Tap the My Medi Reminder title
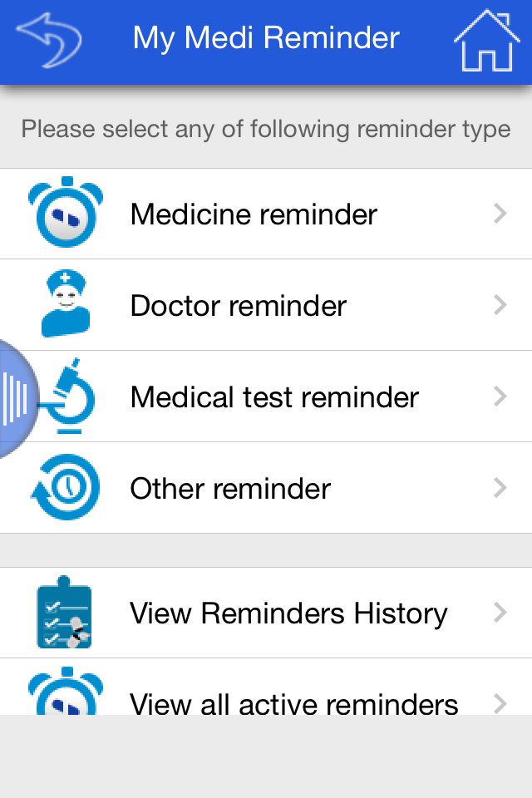Screen dimensions: 532x798 click(x=266, y=37)
